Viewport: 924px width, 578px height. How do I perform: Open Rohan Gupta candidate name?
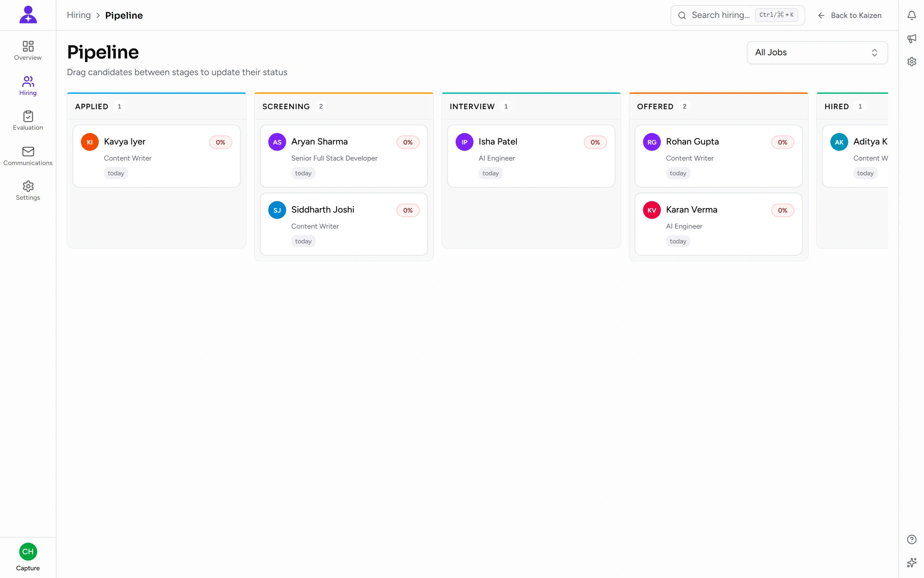(692, 141)
